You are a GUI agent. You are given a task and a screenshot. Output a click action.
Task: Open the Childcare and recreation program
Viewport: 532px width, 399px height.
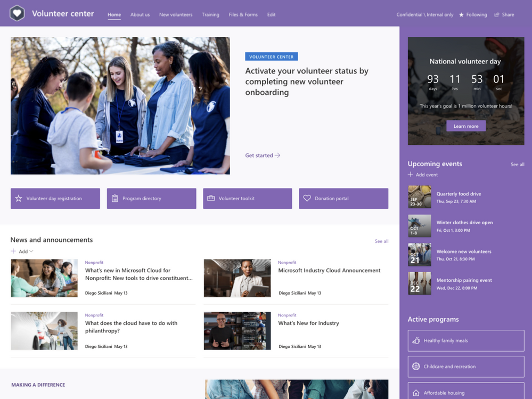click(466, 367)
